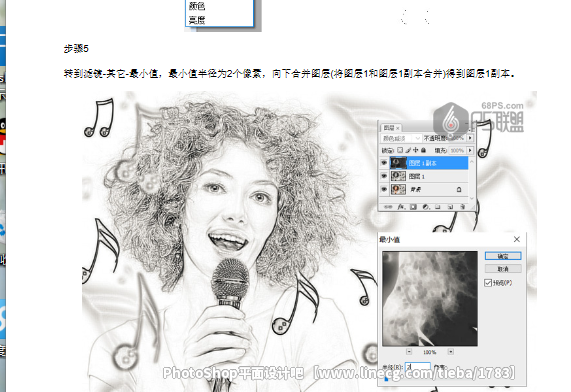Open the new adjustment layer icon
571x392 pixels.
pyautogui.click(x=426, y=207)
